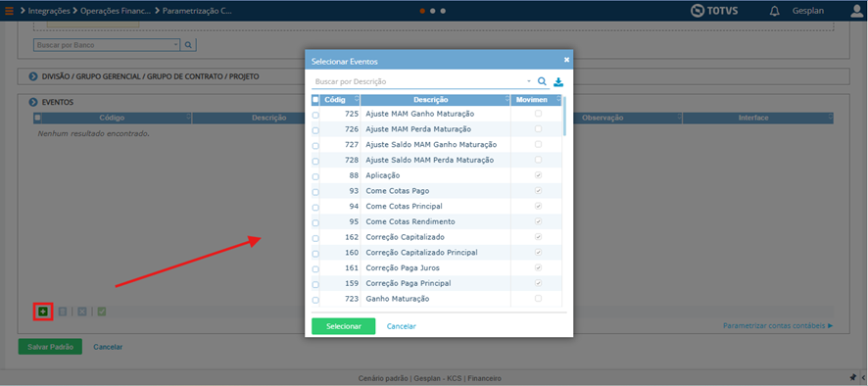
Task: Toggle select-all checkbox in dialog header
Action: click(315, 100)
